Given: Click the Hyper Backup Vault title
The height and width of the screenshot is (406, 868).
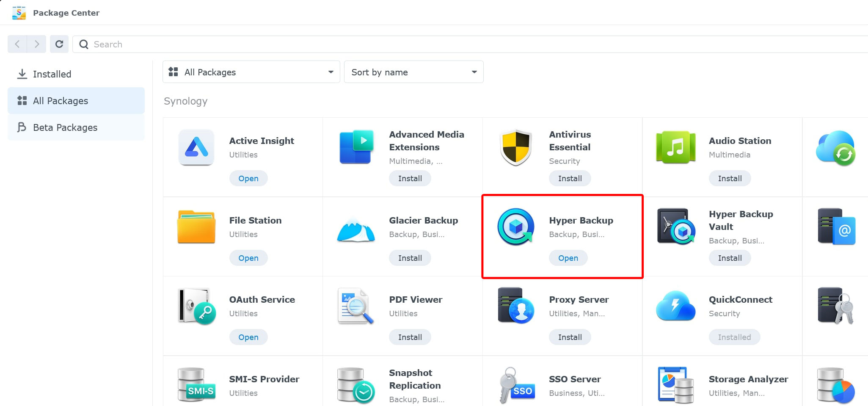Looking at the screenshot, I should coord(741,220).
